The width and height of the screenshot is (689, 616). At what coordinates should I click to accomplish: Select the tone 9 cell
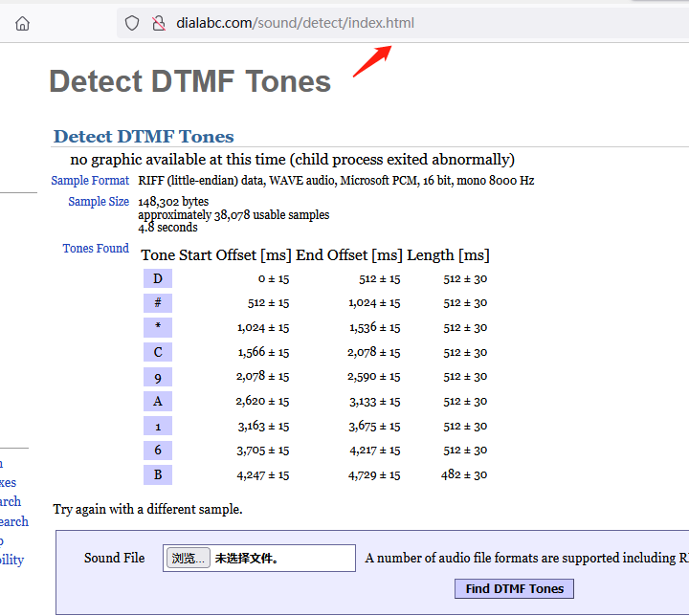158,377
